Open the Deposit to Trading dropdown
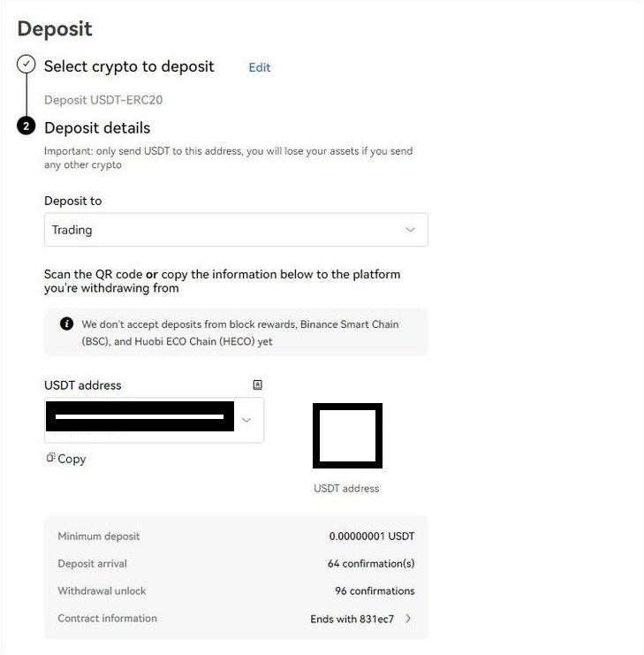 236,230
